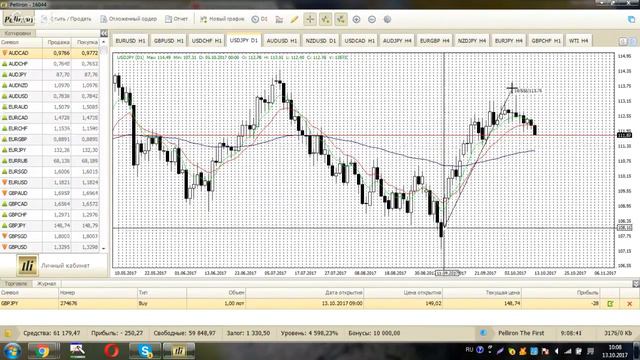
Task: Open Личный кабинет account link
Action: coord(65,266)
